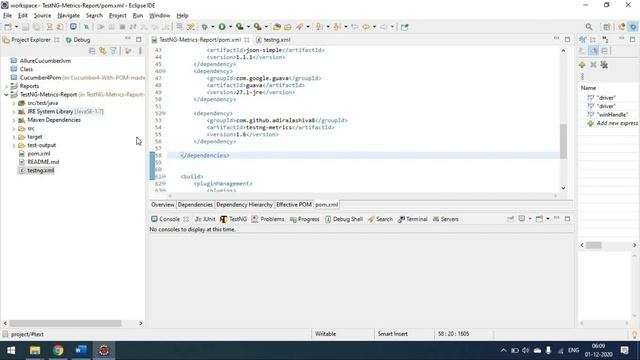The image size is (640, 360).
Task: Click the Display Selected Console icon
Action: pos(522,219)
